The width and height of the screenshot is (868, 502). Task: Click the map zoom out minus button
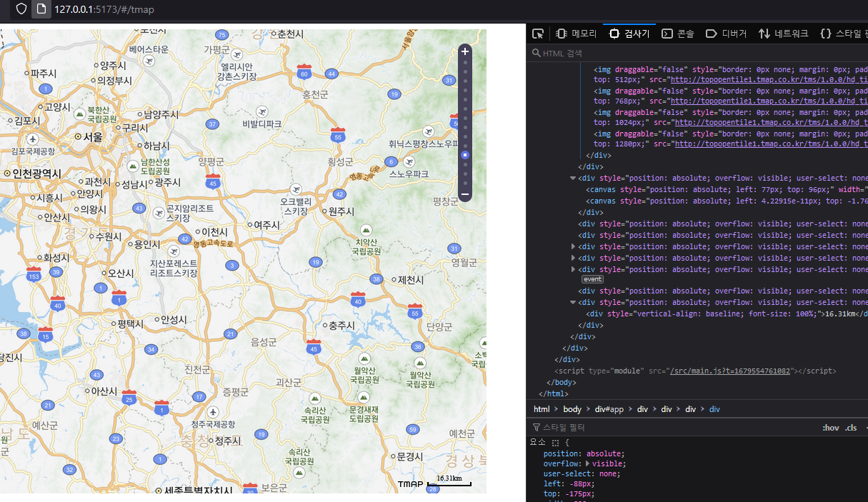click(x=465, y=194)
